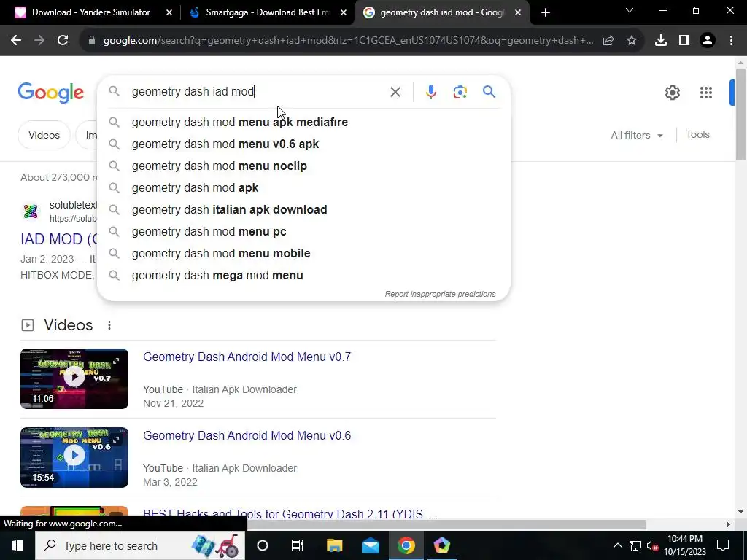747x560 pixels.
Task: Open Geometry Dash Android Mod Menu v0.7
Action: [247, 357]
